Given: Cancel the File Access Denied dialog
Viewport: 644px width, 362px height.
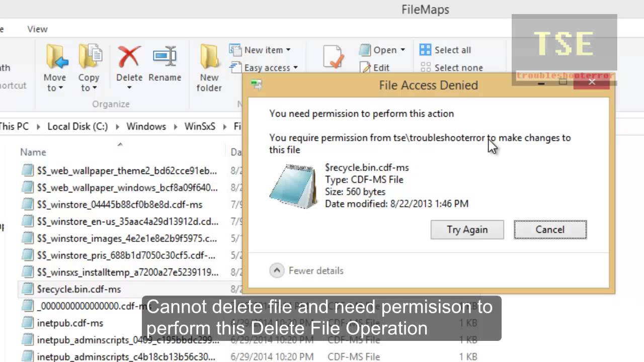Looking at the screenshot, I should pyautogui.click(x=550, y=230).
